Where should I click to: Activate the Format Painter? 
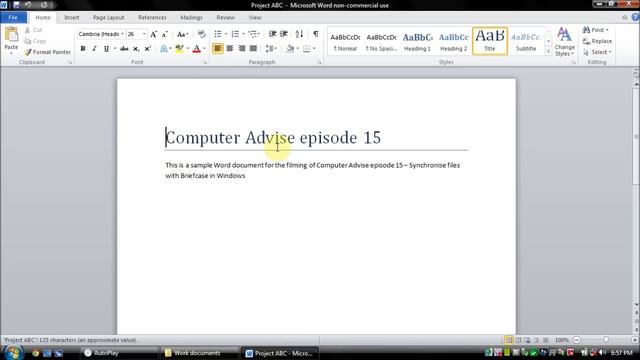pos(47,52)
